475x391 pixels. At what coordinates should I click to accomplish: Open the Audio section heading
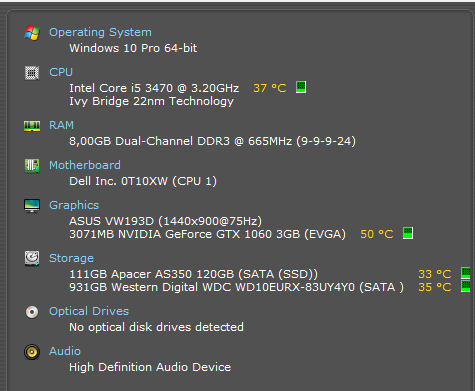pyautogui.click(x=65, y=351)
